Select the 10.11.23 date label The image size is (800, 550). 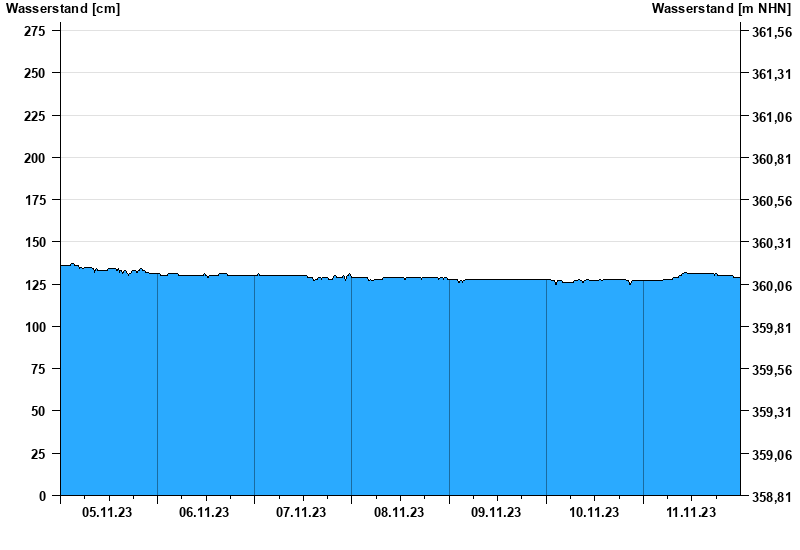tap(593, 513)
